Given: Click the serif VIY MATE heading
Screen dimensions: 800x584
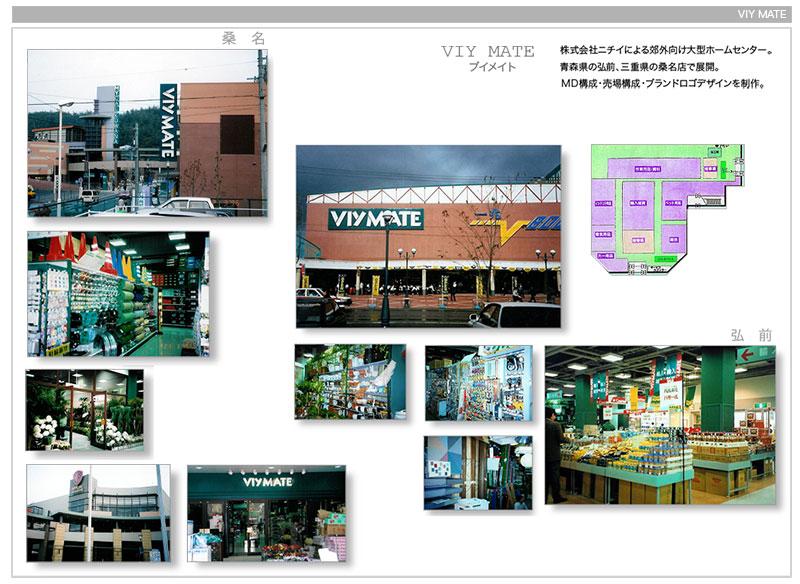Looking at the screenshot, I should 488,52.
